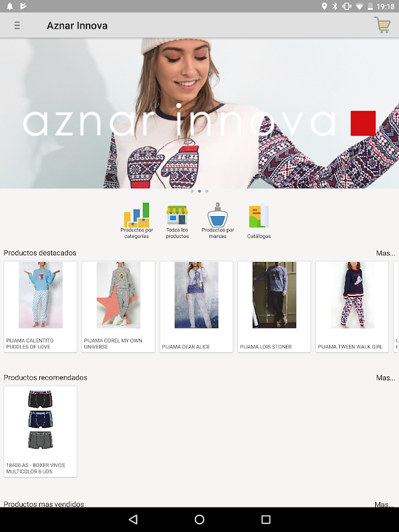View Pijama Dear Alice product card
The height and width of the screenshot is (532, 399).
196,307
